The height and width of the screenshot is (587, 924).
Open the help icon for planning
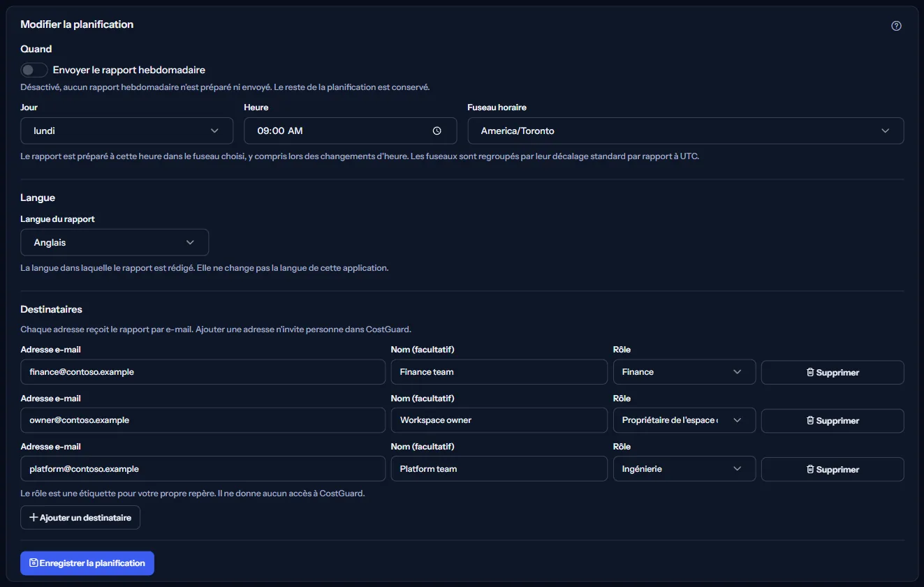pyautogui.click(x=896, y=26)
